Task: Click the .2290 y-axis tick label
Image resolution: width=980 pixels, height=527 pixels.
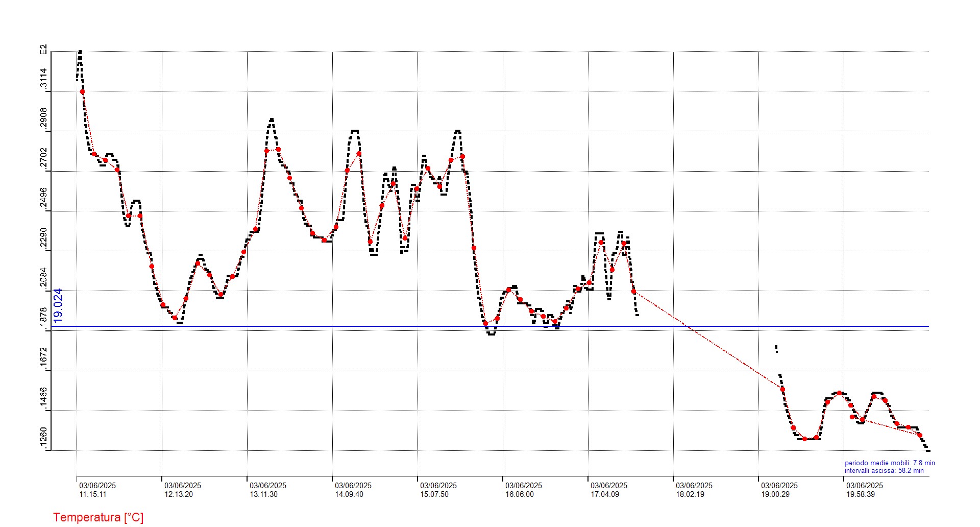Action: 44,238
